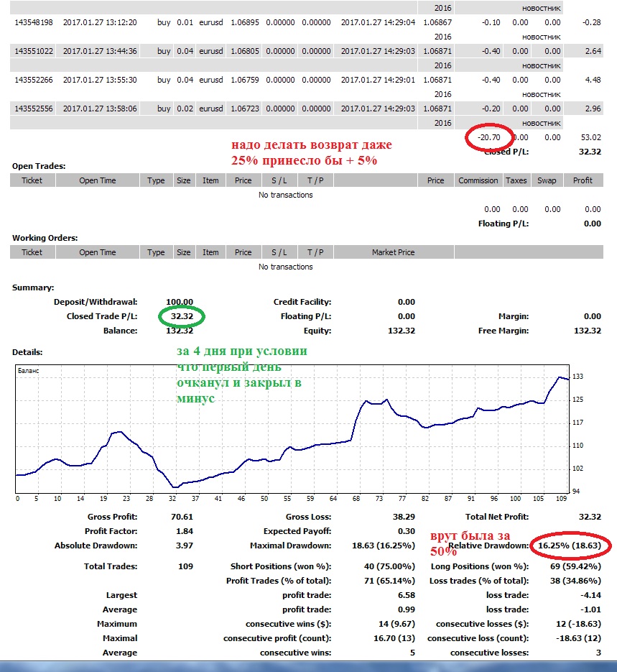Select open price 1.06759
The height and width of the screenshot is (672, 617).
coord(245,80)
